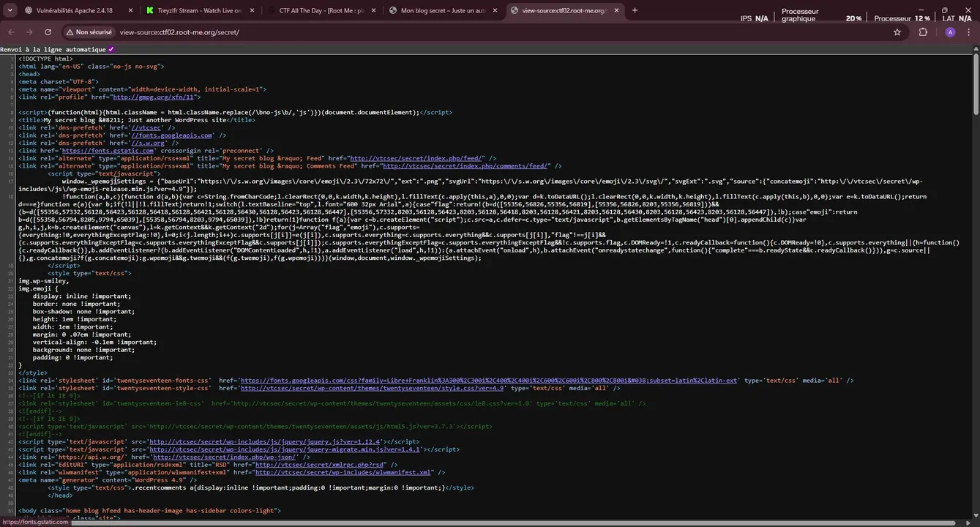Click the IPS N/A overlay readout

[755, 18]
